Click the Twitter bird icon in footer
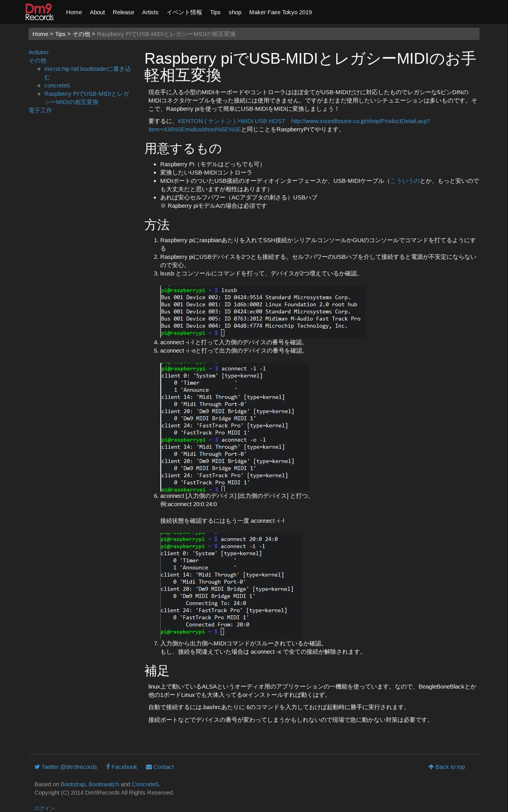This screenshot has width=508, height=812. coord(37,766)
